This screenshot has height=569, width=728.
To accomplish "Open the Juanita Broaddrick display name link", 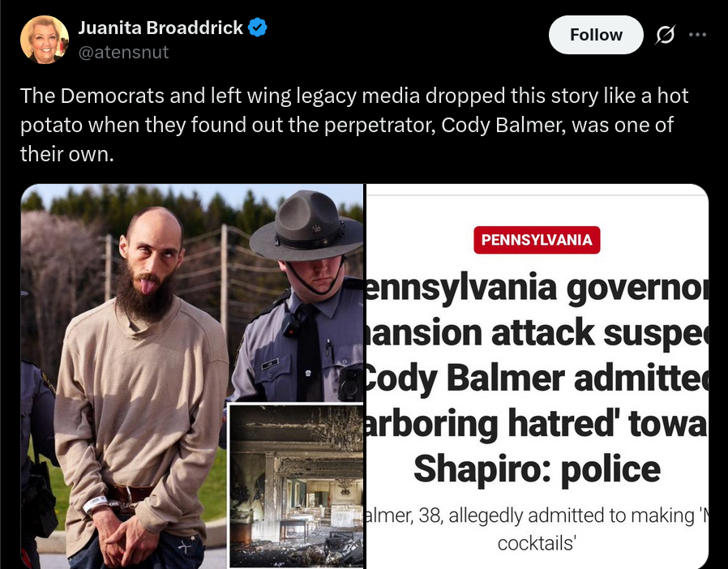I will click(x=161, y=28).
